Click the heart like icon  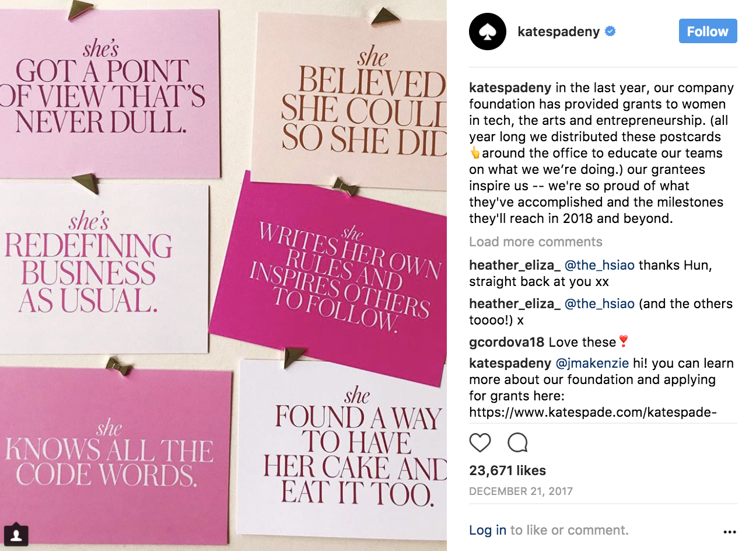coord(480,443)
